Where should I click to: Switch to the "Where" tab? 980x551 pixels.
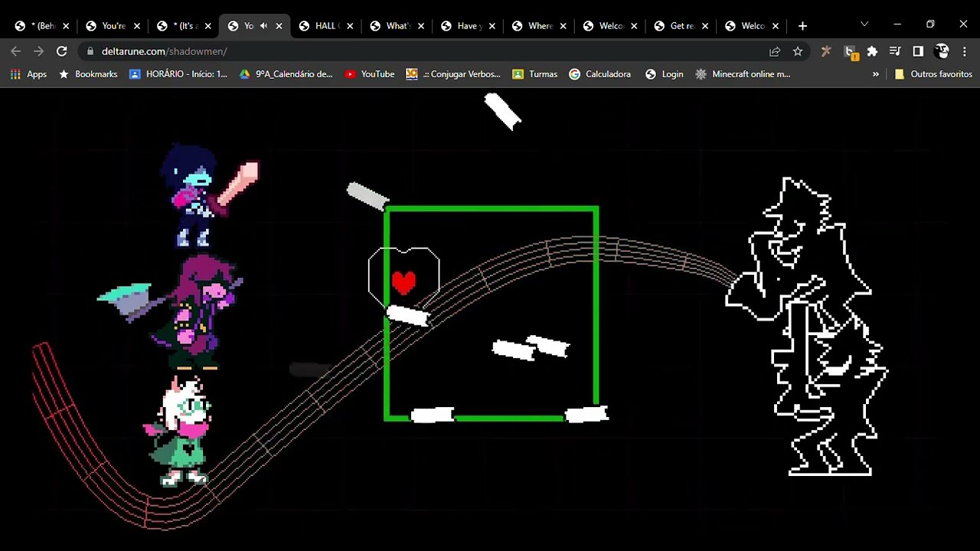[x=539, y=26]
